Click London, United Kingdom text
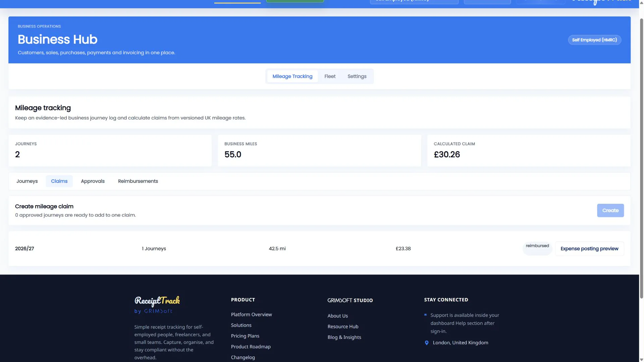This screenshot has width=644, height=362. pyautogui.click(x=460, y=343)
